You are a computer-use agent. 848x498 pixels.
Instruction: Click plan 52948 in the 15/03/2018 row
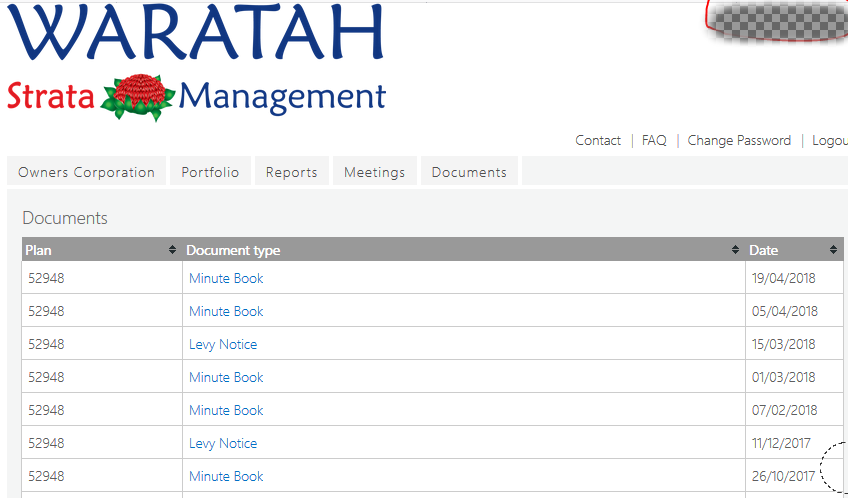point(46,344)
